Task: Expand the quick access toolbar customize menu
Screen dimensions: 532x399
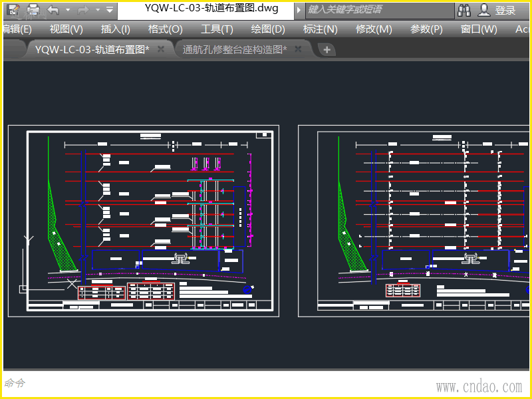Action: pyautogui.click(x=110, y=10)
